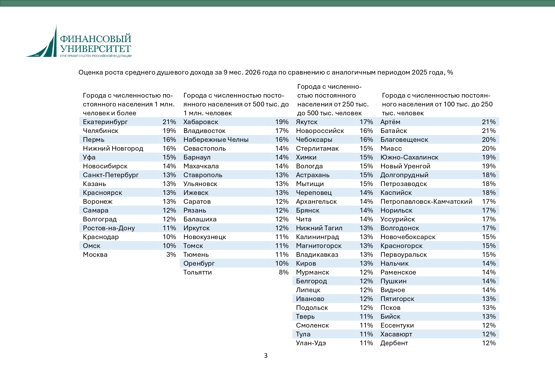Viewport: 555px width, 392px height.
Task: Click the Тольятти row
Action: pyautogui.click(x=236, y=272)
